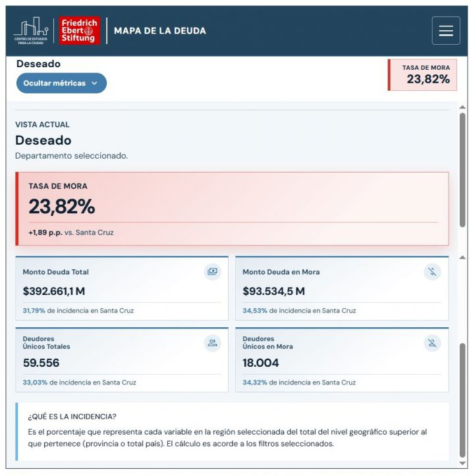
Task: Click the scrollbar down arrow at the bottom
Action: click(x=462, y=463)
